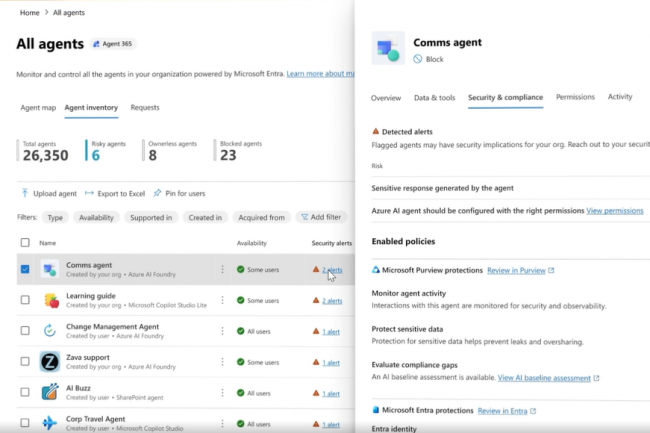The height and width of the screenshot is (433, 650).
Task: Open more options for Zava support
Action: click(x=222, y=362)
